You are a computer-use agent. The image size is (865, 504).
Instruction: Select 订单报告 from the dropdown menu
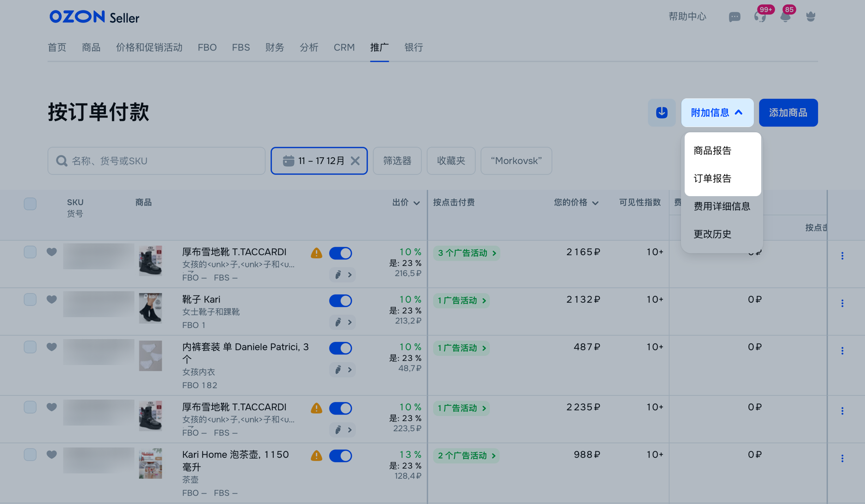tap(712, 179)
